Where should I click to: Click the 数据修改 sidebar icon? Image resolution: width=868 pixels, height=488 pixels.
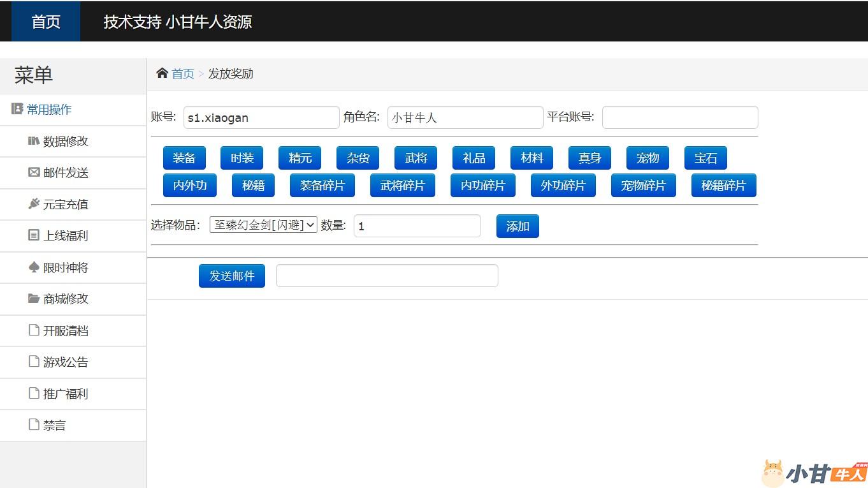pyautogui.click(x=34, y=141)
